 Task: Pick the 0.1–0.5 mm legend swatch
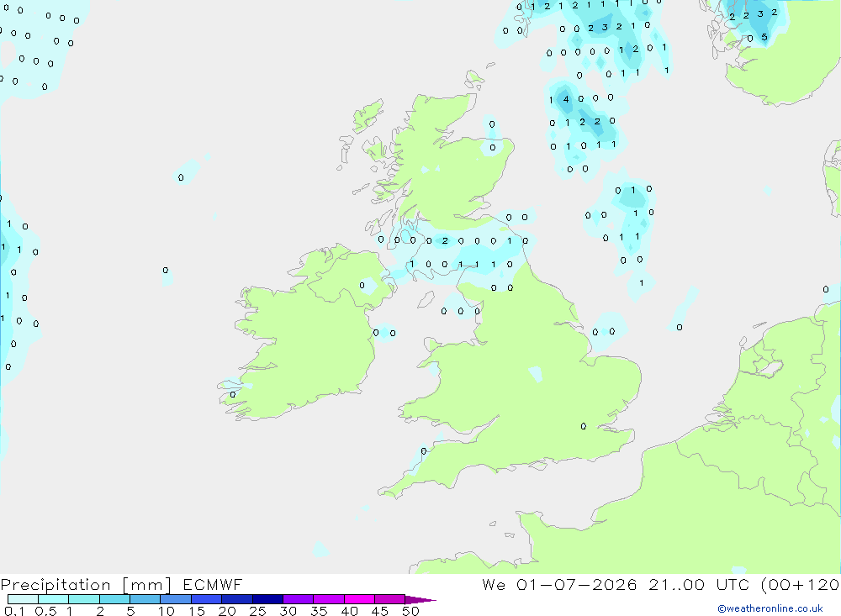pos(23,599)
